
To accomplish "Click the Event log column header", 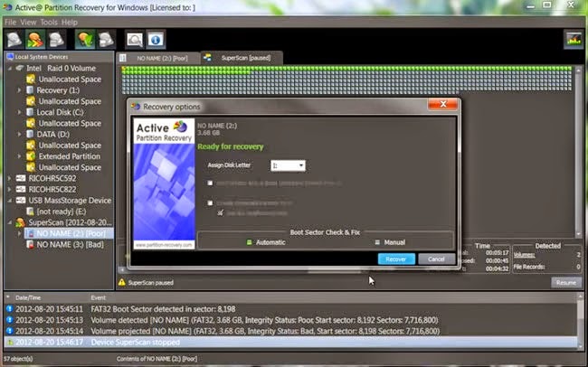I will coord(98,298).
